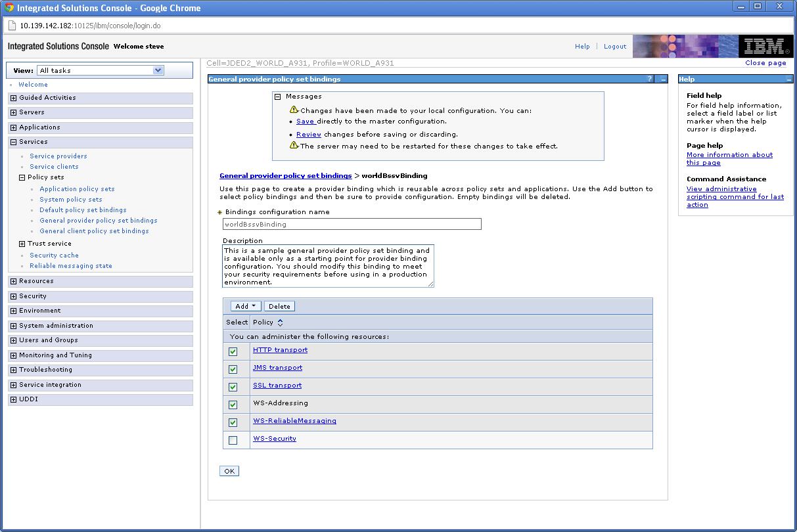This screenshot has height=532, width=797.
Task: Open More information about this page
Action: coord(729,159)
